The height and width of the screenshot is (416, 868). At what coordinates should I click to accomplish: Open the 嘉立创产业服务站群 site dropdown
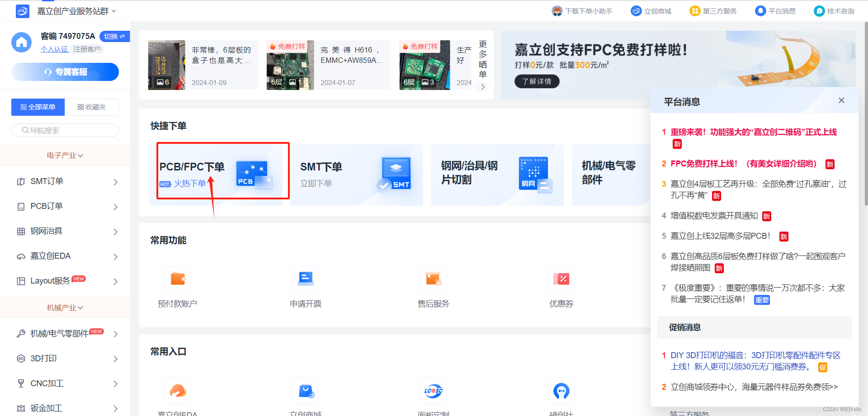pyautogui.click(x=77, y=11)
